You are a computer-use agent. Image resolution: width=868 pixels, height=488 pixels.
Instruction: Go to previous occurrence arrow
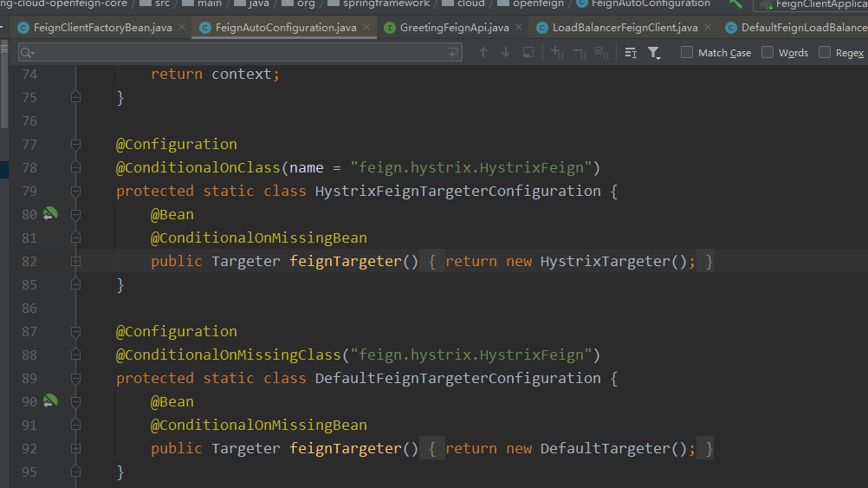483,52
